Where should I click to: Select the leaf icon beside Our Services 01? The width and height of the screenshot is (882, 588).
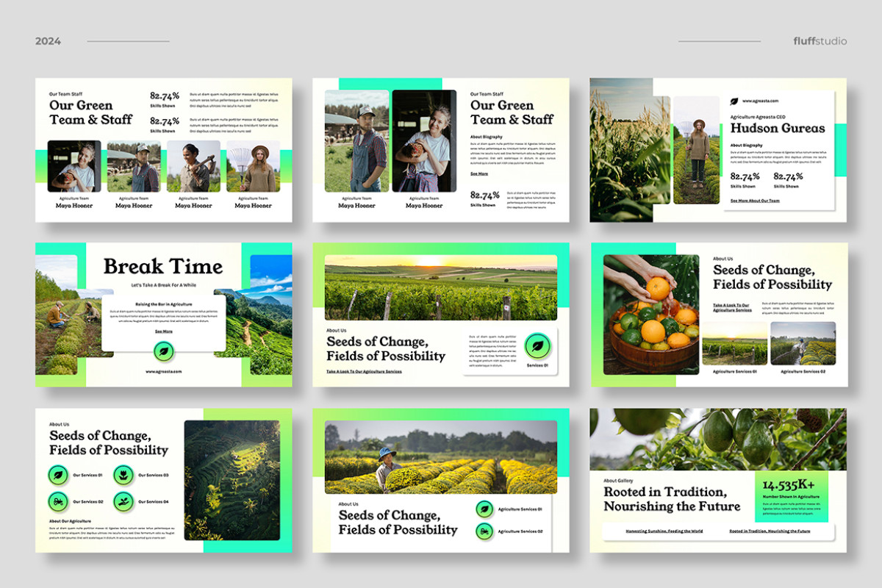click(x=57, y=476)
